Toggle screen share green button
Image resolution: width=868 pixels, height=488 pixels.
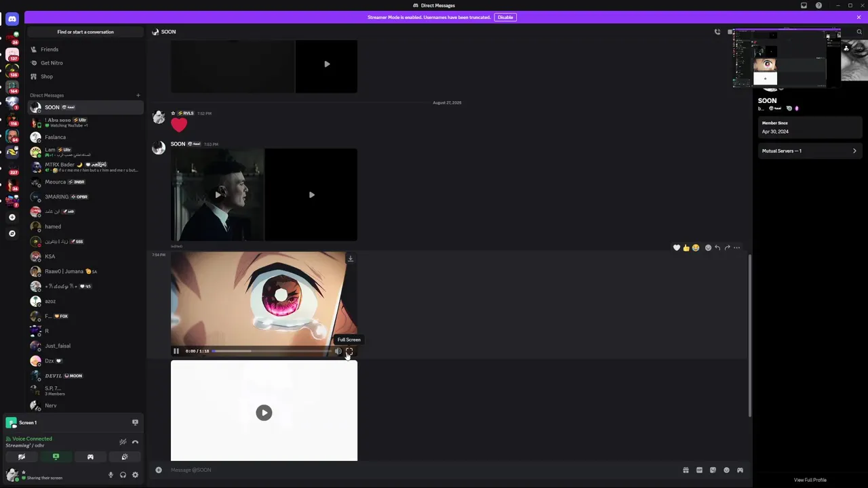coord(56,457)
